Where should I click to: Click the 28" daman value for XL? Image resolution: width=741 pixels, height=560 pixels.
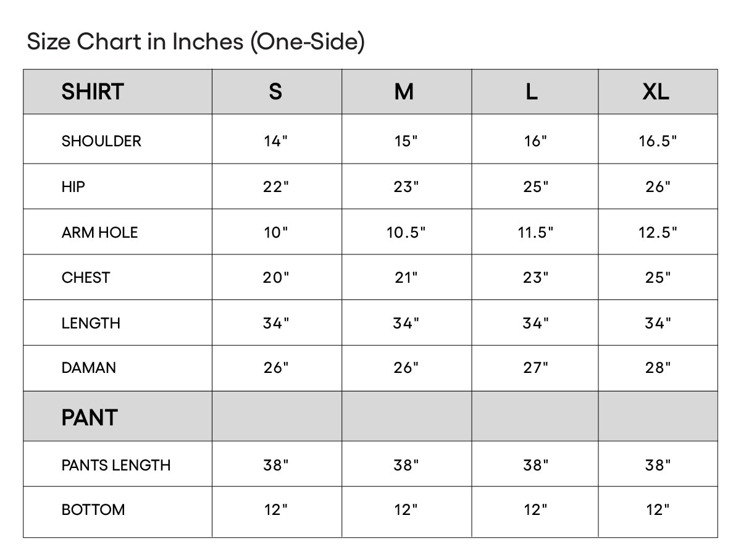coord(658,367)
